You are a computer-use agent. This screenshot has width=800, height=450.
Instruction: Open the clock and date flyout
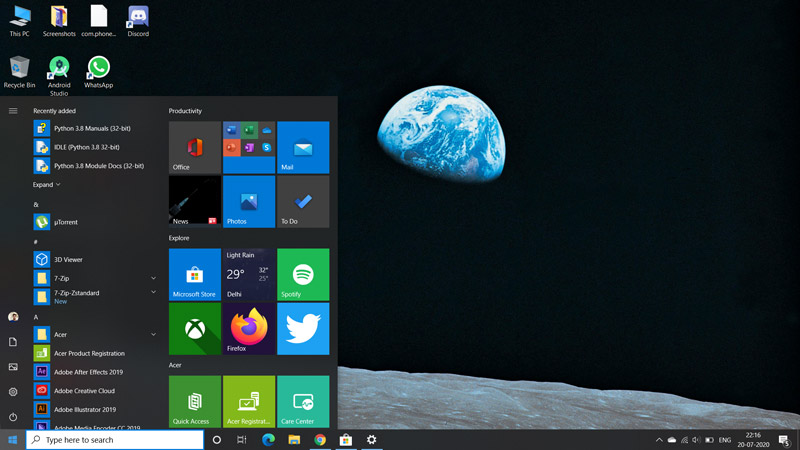[x=753, y=440]
